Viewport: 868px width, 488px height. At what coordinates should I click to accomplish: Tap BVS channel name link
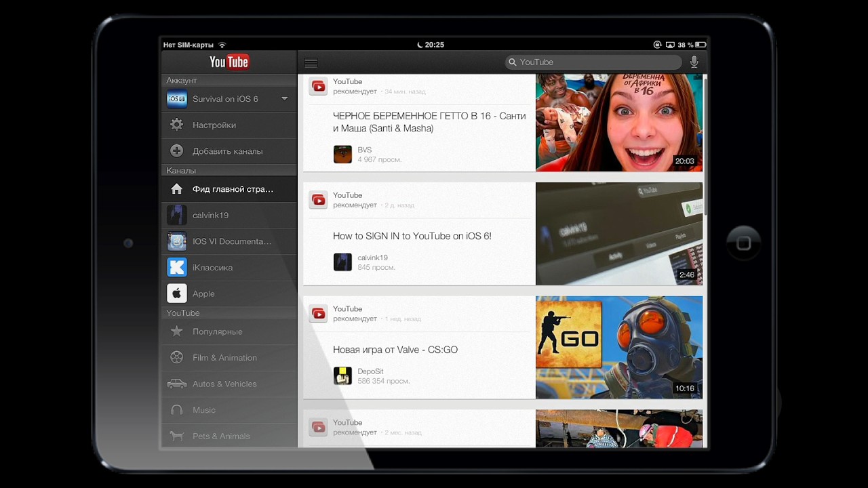click(365, 150)
